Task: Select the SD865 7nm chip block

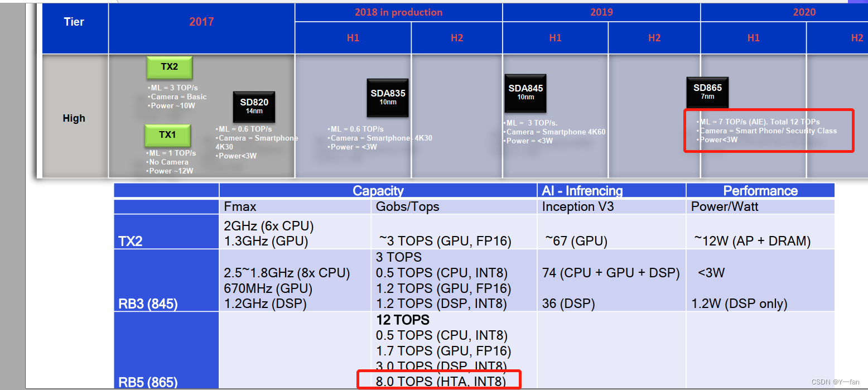Action: [707, 92]
